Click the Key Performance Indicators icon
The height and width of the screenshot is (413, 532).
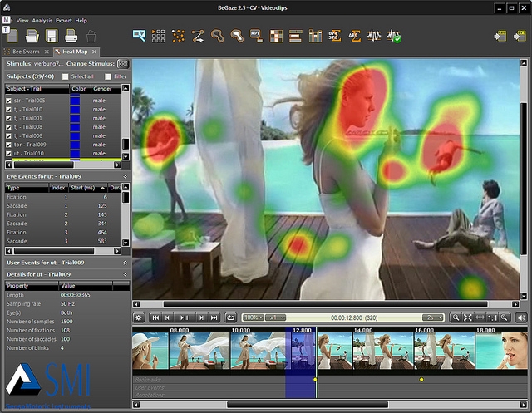(x=256, y=36)
